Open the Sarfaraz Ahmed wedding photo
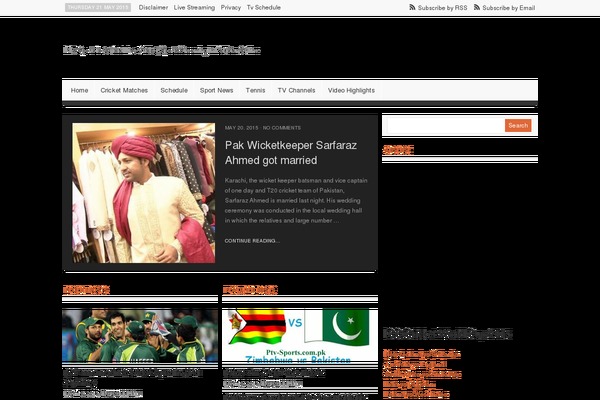This screenshot has height=400, width=600. 143,193
